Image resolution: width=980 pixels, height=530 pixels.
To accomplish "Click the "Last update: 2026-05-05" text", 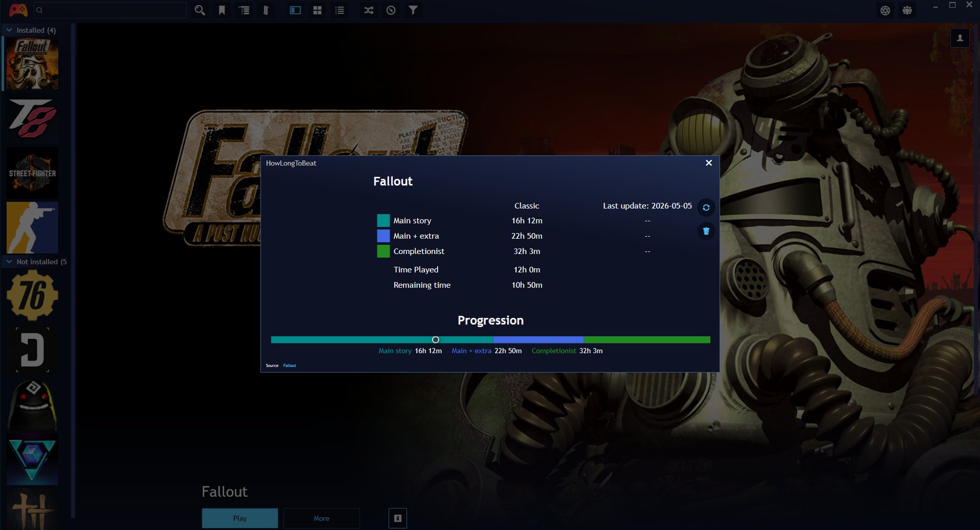I will (648, 206).
